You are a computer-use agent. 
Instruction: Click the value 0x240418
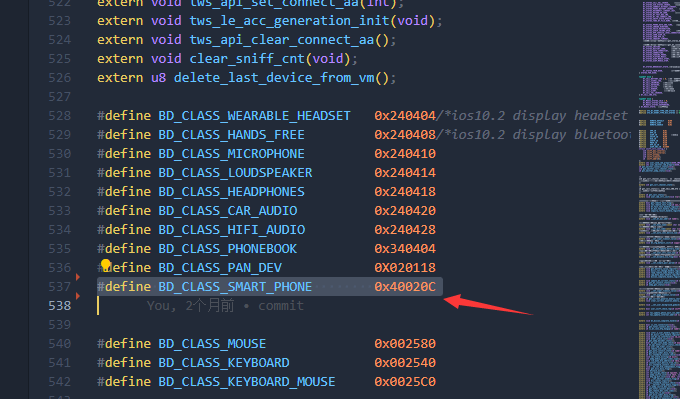pyautogui.click(x=405, y=192)
